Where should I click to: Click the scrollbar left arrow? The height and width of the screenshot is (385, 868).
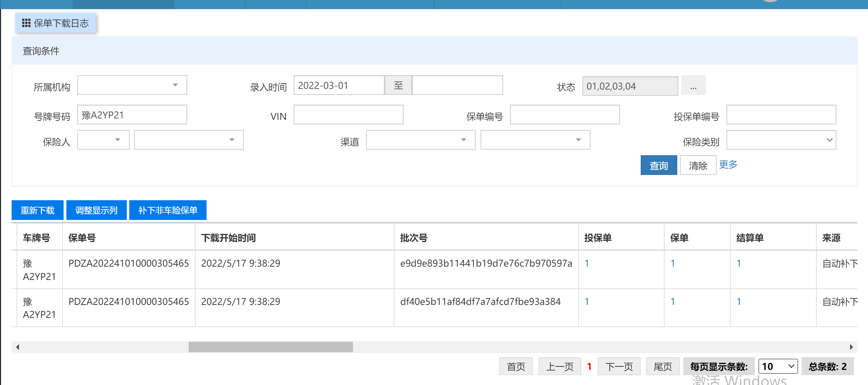(x=18, y=347)
